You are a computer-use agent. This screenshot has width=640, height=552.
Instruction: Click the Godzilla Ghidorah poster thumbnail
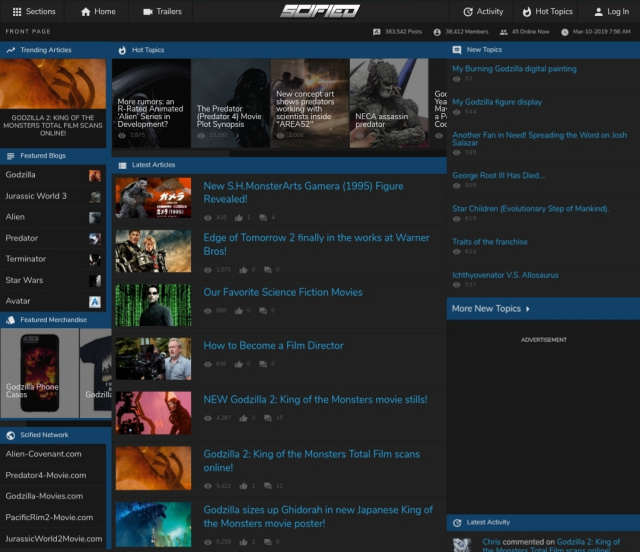pyautogui.click(x=153, y=524)
